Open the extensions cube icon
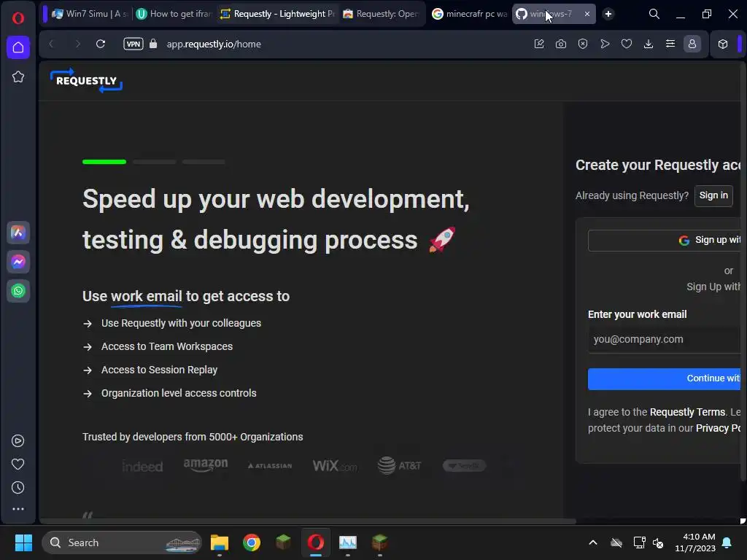This screenshot has height=560, width=747. click(x=723, y=44)
